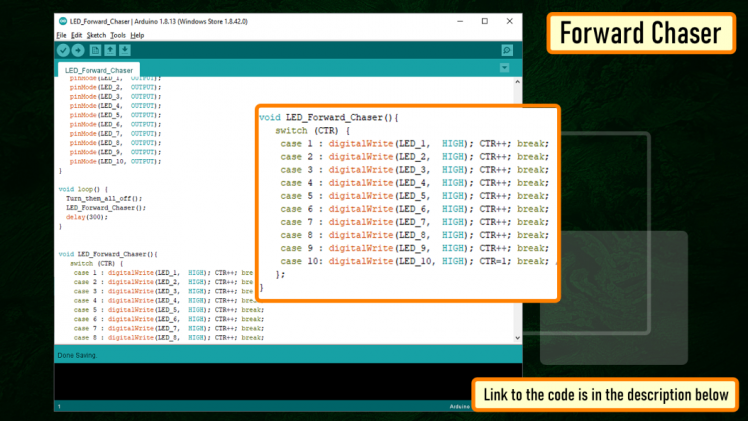The image size is (748, 421).
Task: Click the Upload arrow icon
Action: click(x=78, y=50)
